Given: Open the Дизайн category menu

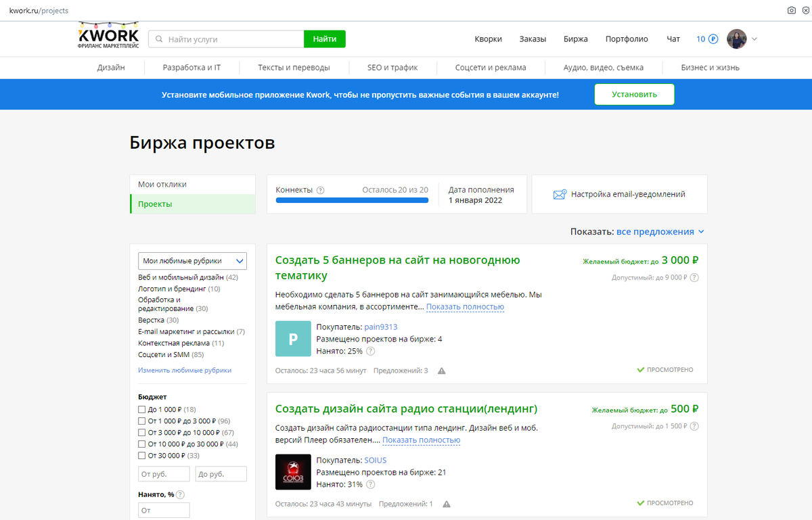Looking at the screenshot, I should 111,68.
